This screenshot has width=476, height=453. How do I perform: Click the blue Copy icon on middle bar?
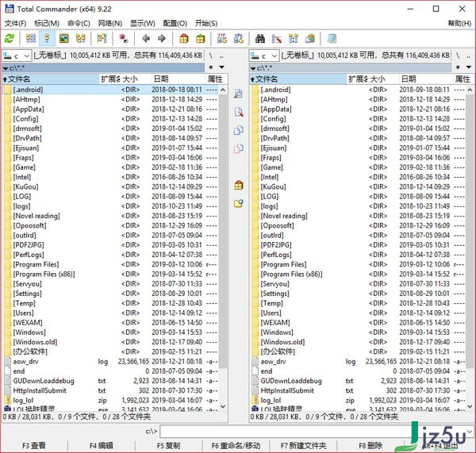click(x=239, y=130)
